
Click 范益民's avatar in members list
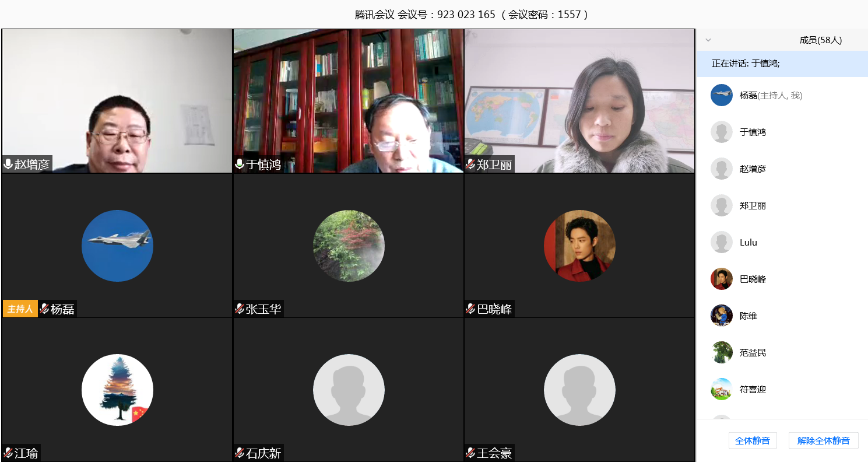click(722, 352)
